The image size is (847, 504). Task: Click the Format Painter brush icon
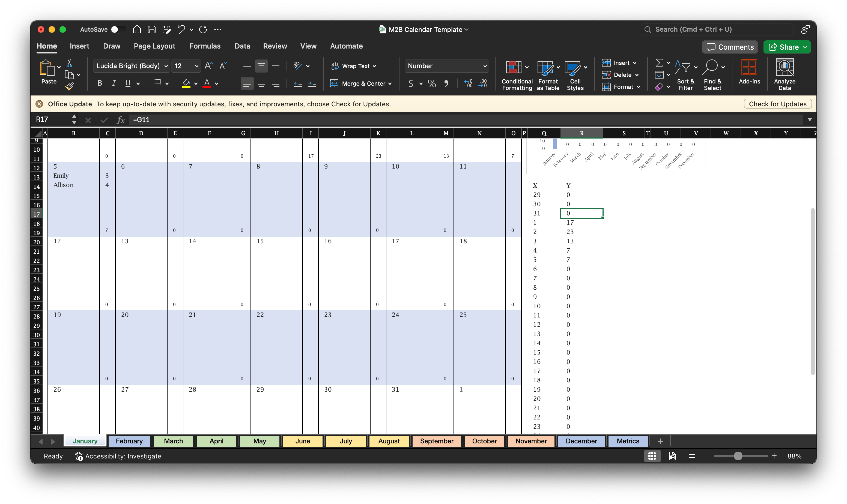[69, 87]
